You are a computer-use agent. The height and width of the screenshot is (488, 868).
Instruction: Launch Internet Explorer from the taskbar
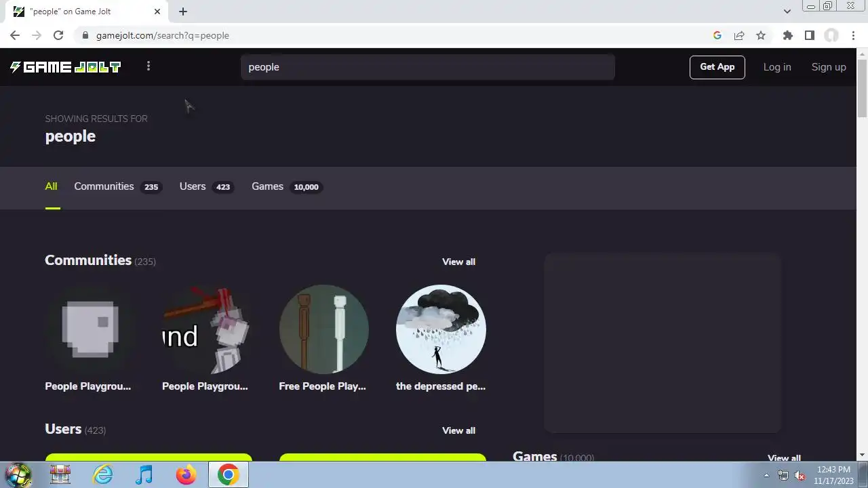[x=102, y=474]
